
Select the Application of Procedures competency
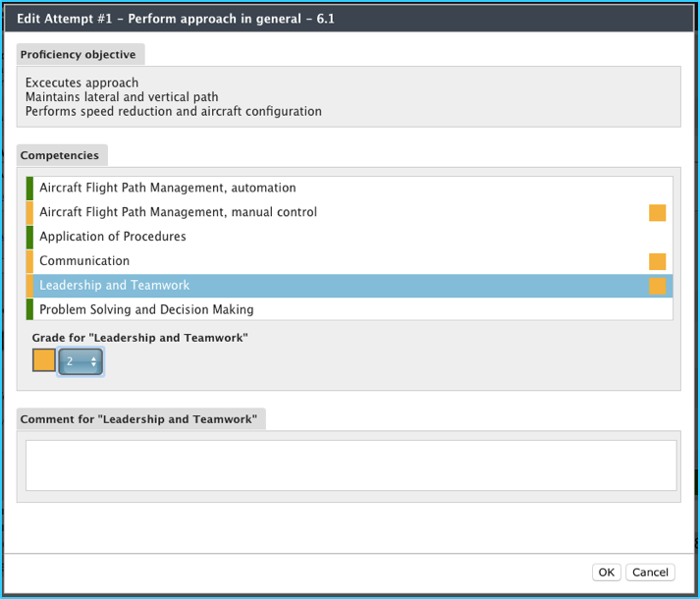click(350, 237)
